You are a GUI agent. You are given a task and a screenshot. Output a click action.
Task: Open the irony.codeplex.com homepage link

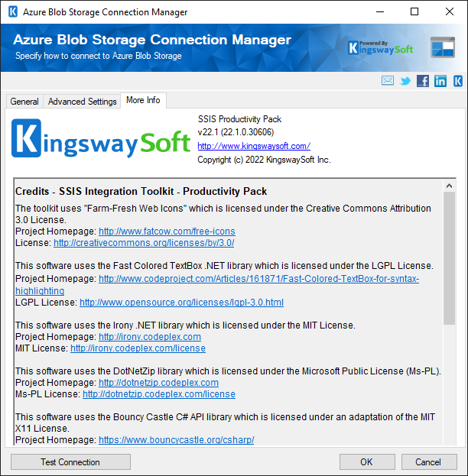click(x=150, y=337)
